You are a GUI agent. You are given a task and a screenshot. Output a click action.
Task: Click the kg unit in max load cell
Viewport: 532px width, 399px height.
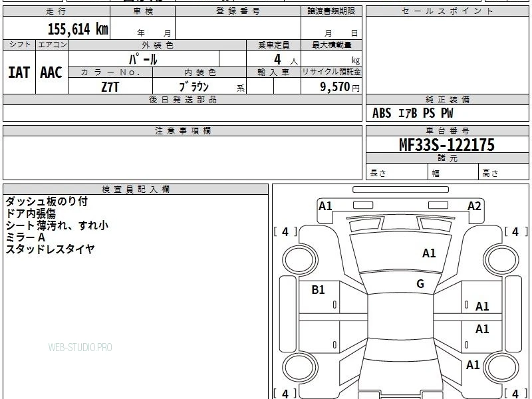[x=356, y=61]
